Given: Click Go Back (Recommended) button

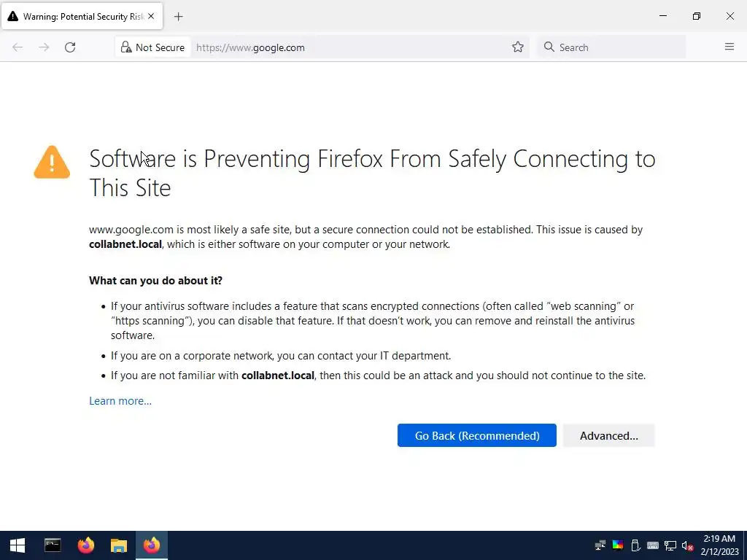Looking at the screenshot, I should tap(476, 435).
